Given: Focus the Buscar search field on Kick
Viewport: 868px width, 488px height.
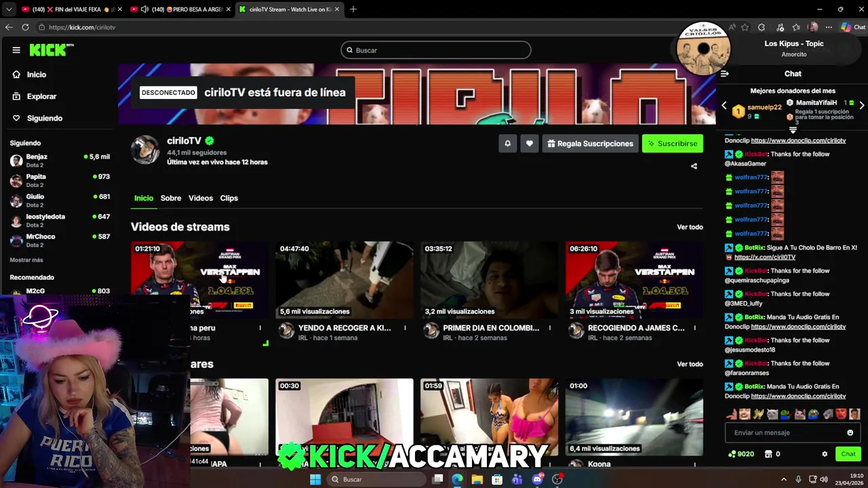Looking at the screenshot, I should (435, 50).
